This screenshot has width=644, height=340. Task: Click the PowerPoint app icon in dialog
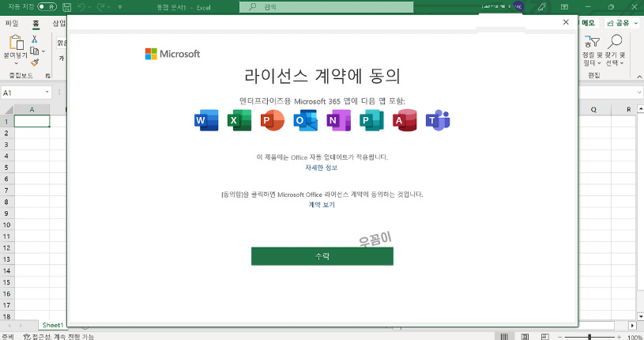point(273,120)
